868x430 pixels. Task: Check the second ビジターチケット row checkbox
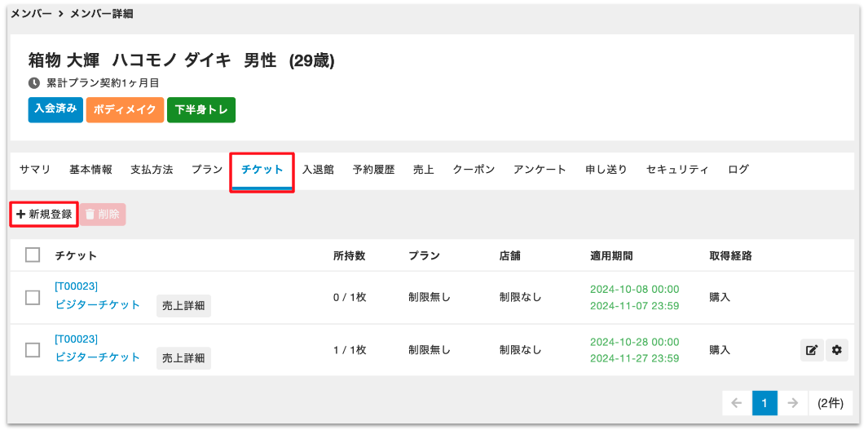pyautogui.click(x=33, y=350)
